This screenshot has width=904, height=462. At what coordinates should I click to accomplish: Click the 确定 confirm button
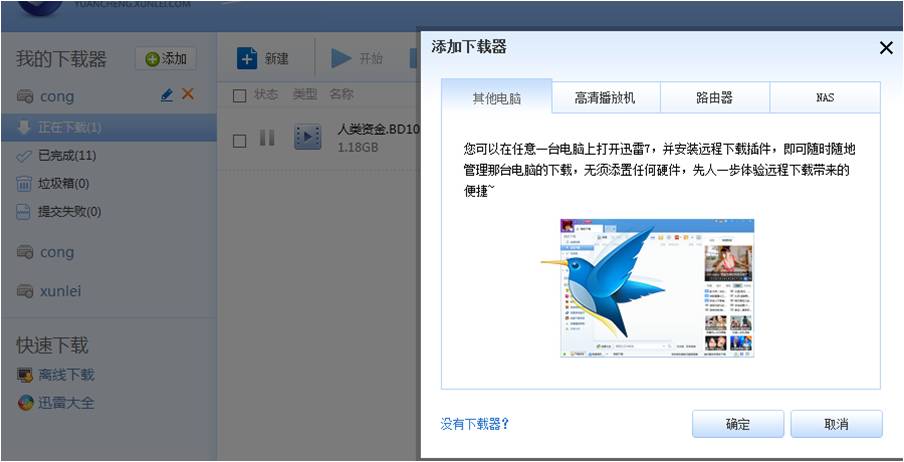click(737, 424)
